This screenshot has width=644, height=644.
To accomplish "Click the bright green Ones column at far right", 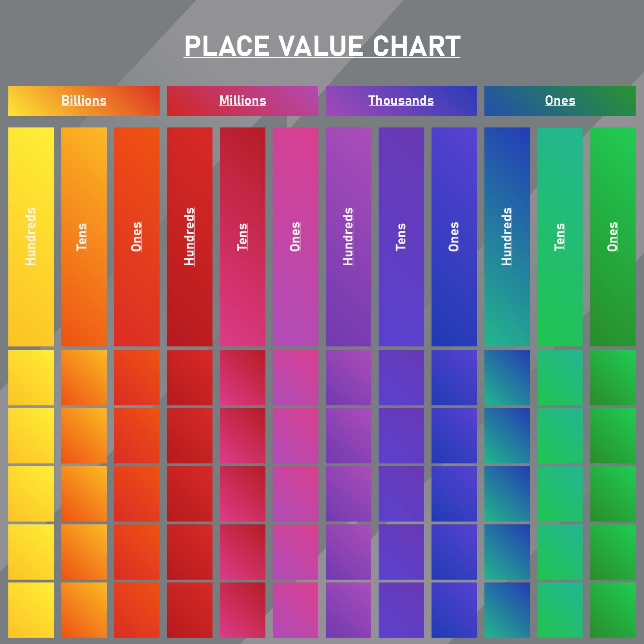I will pyautogui.click(x=613, y=237).
